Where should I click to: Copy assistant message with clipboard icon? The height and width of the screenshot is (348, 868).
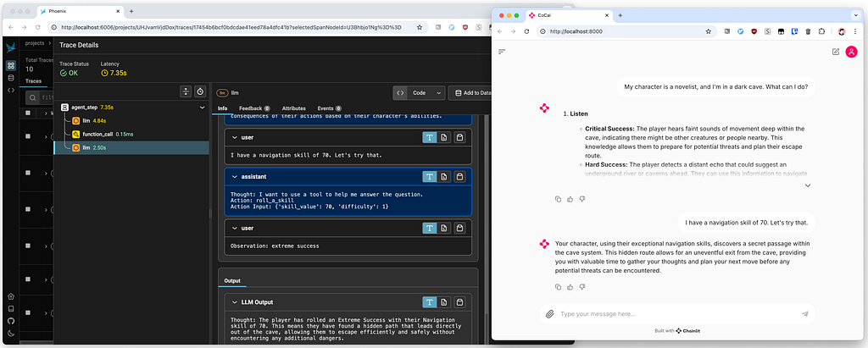tap(459, 176)
